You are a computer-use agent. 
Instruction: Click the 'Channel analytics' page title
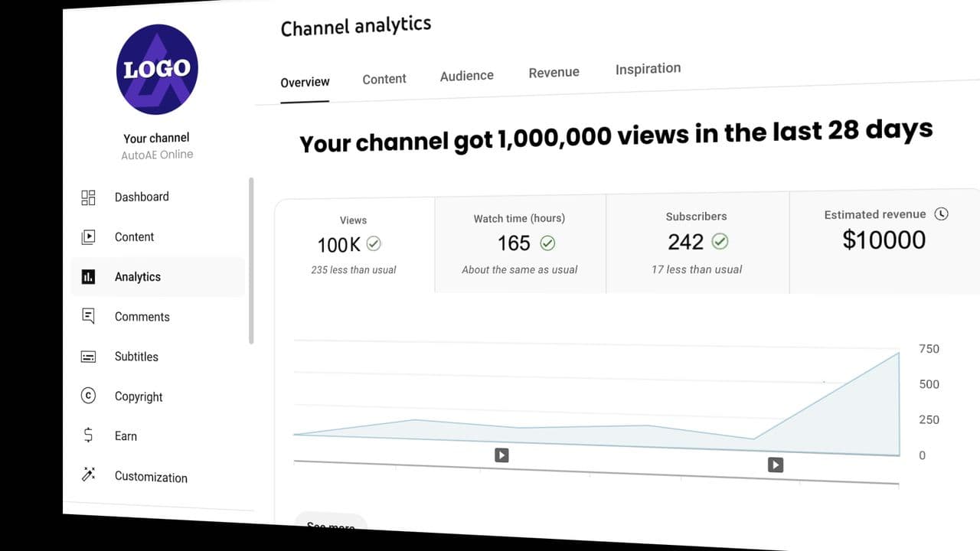pyautogui.click(x=356, y=26)
